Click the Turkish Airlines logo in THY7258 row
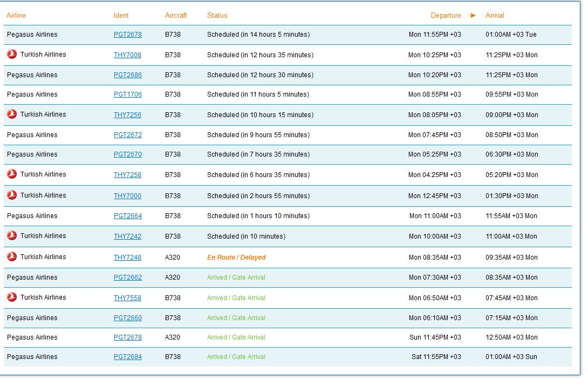The image size is (588, 386). [12, 174]
